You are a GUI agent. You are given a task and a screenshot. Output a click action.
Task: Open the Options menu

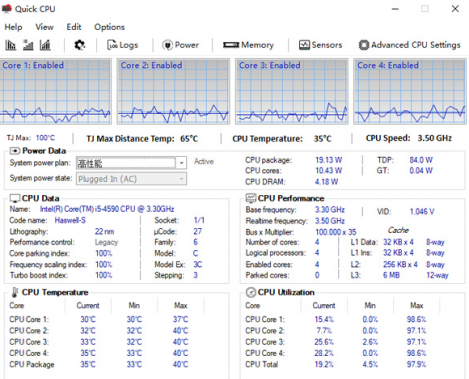pos(109,27)
